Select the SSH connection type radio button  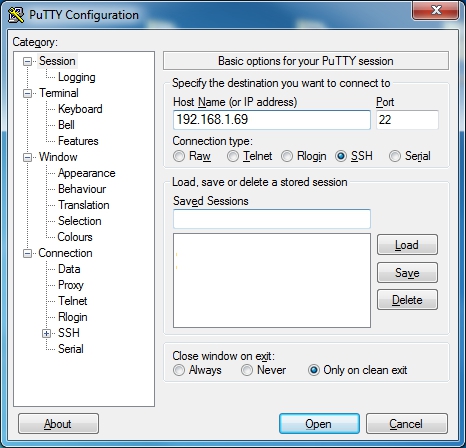point(341,156)
